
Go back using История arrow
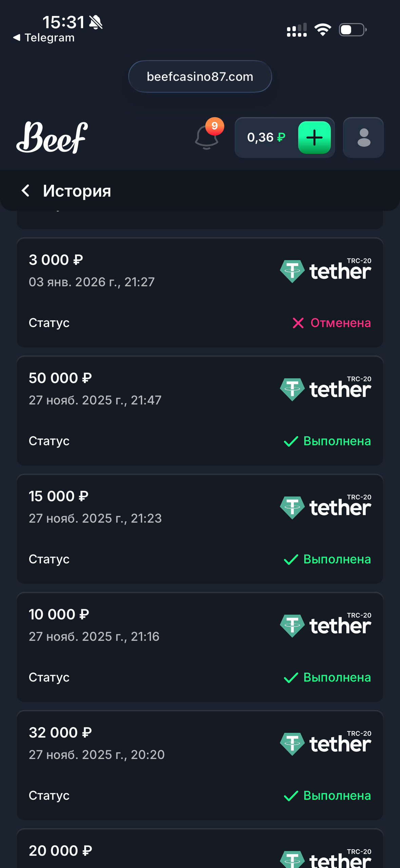pos(25,191)
